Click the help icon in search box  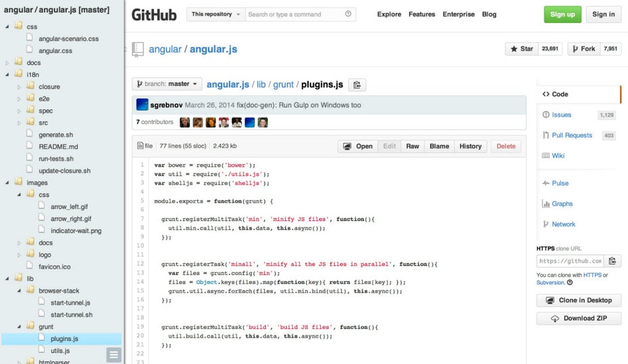pyautogui.click(x=348, y=14)
